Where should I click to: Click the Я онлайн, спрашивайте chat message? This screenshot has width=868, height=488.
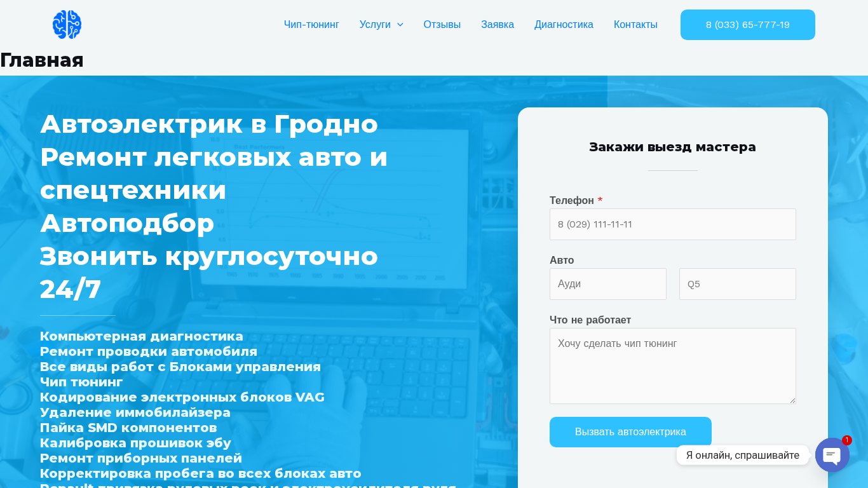click(x=743, y=455)
